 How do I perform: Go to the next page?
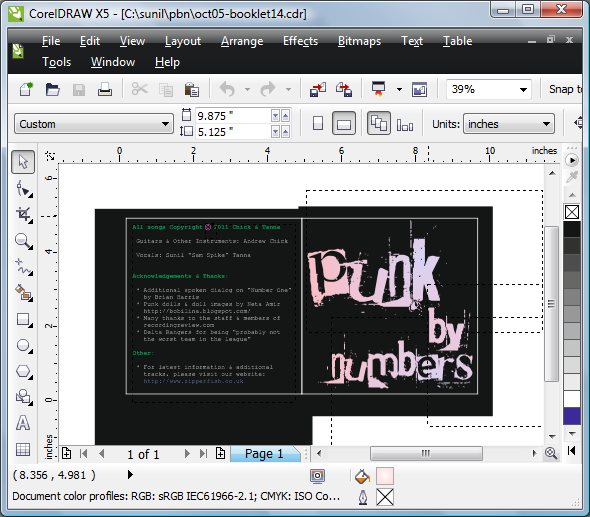[x=187, y=454]
